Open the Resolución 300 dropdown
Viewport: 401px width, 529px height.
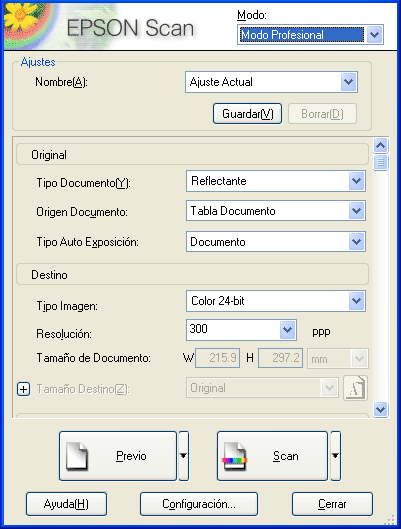click(241, 330)
